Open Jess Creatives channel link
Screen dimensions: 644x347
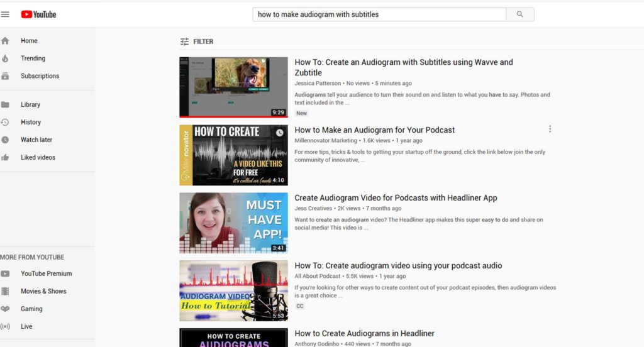pyautogui.click(x=313, y=209)
